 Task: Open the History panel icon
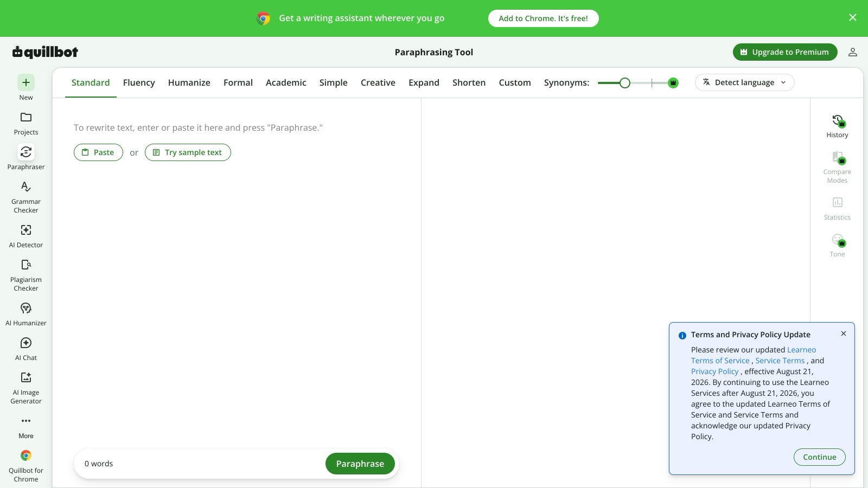coord(838,120)
